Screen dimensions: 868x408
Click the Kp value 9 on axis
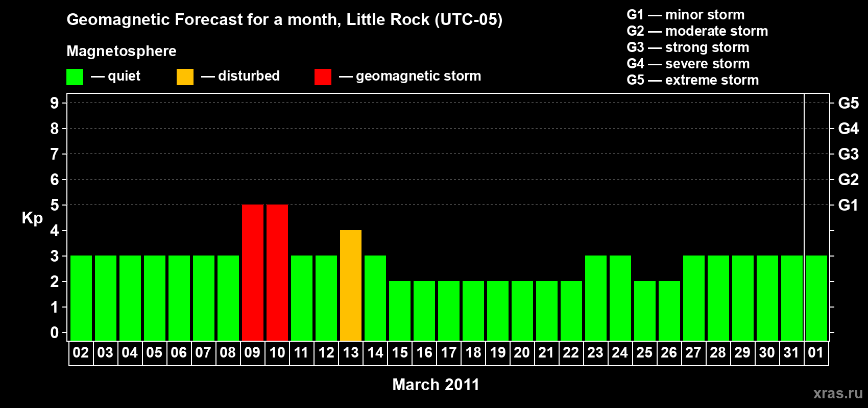click(x=55, y=103)
